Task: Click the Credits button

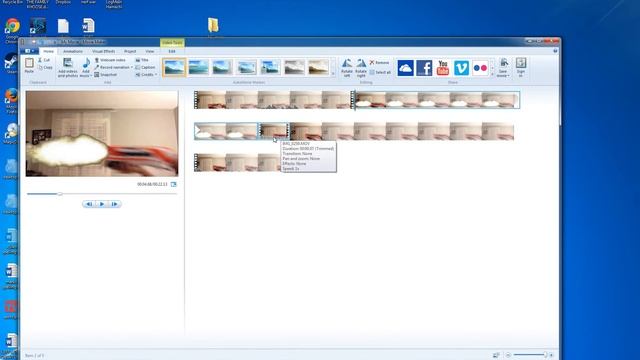Action: pos(144,75)
